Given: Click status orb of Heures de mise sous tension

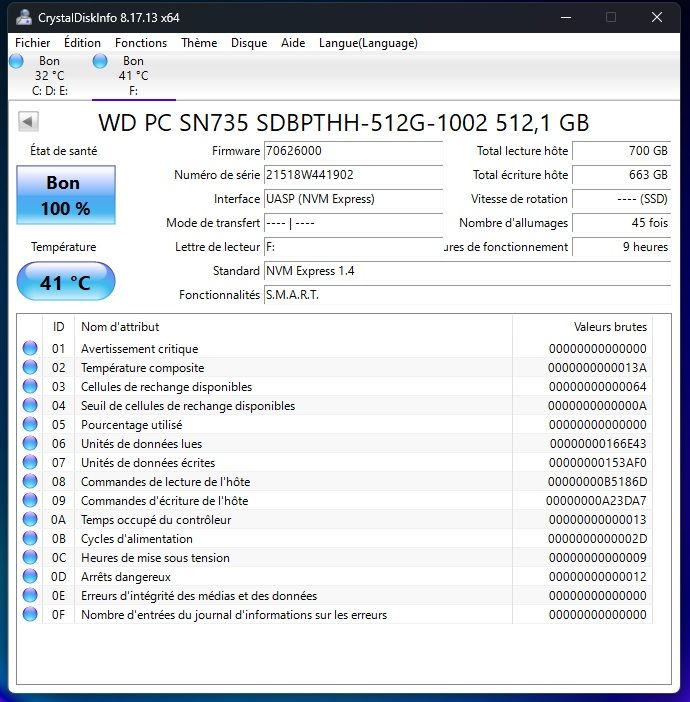Looking at the screenshot, I should click(30, 558).
